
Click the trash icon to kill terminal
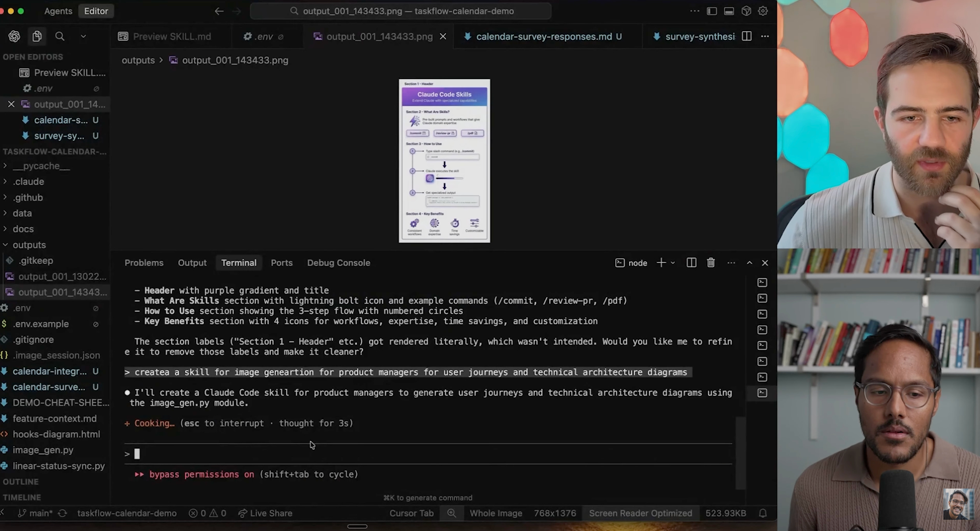711,263
